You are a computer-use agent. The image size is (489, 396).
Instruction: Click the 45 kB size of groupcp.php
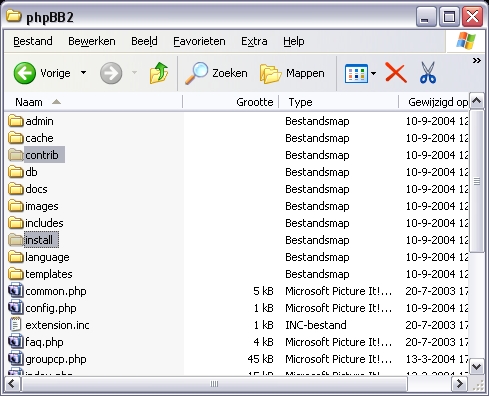[x=260, y=359]
